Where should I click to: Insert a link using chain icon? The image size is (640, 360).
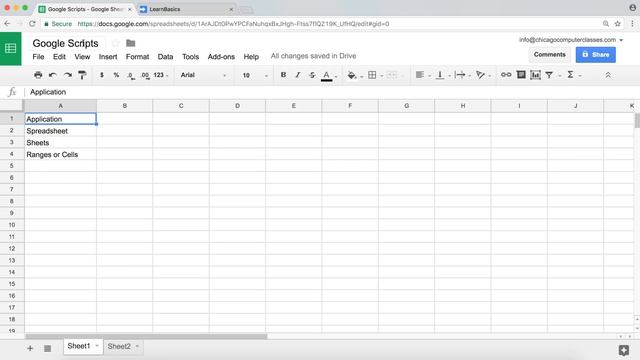tap(506, 75)
